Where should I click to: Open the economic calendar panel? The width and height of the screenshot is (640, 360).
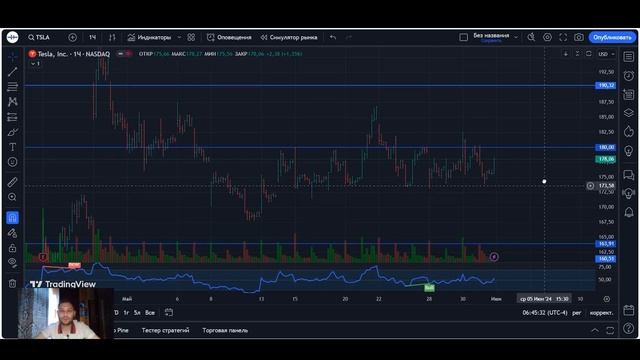pos(629,310)
